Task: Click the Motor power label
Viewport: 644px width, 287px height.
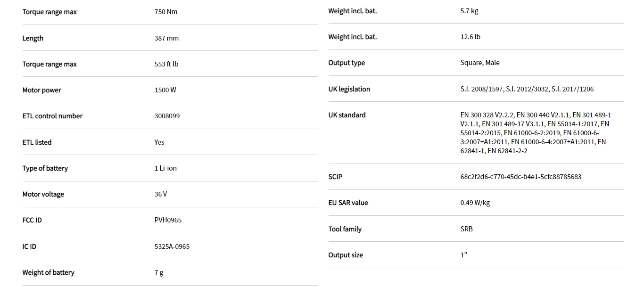Action: pyautogui.click(x=41, y=90)
